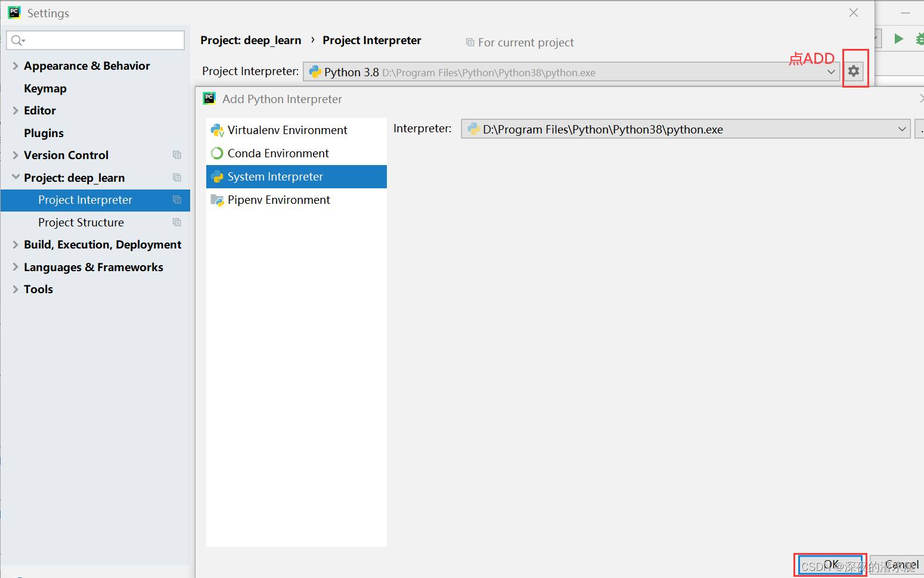
Task: Click the copy icon beside Project Interpreter row
Action: [177, 200]
